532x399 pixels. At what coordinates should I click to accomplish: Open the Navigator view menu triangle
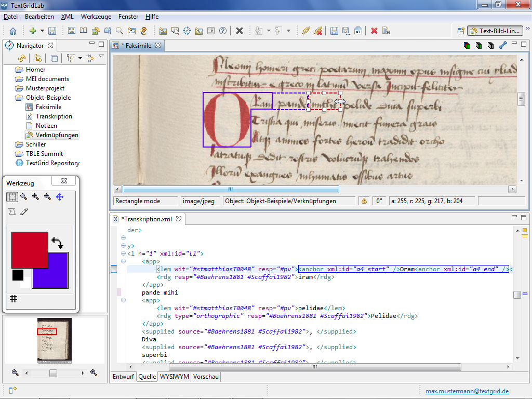click(x=101, y=56)
